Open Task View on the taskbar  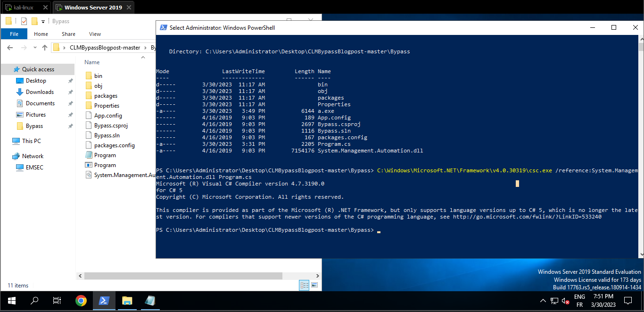pyautogui.click(x=57, y=301)
